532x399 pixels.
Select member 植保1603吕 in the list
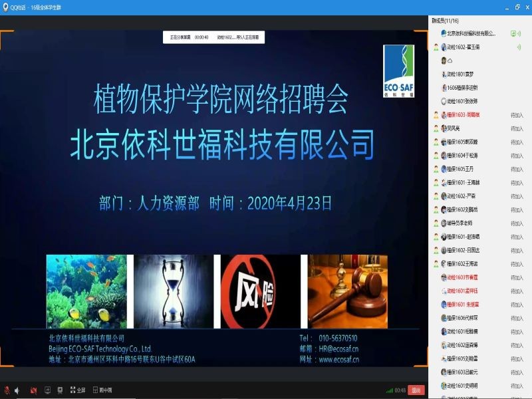point(479,372)
